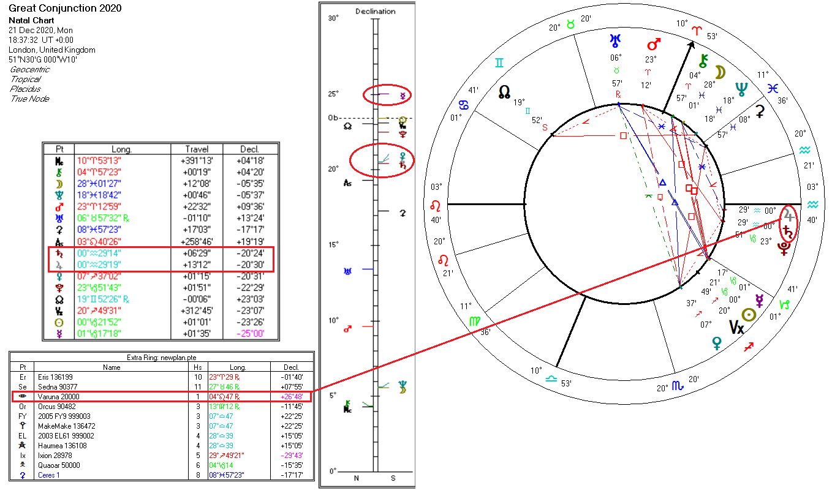Select the Sun glyph in Capricorn
Screen dimensions: 832x504
(x=747, y=314)
